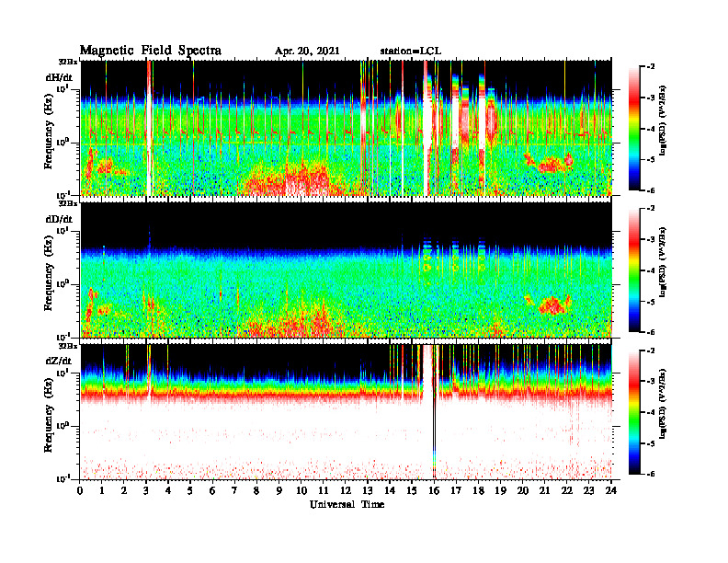
Task: Click the "16" tick on the Universal Time axis
Action: click(434, 491)
